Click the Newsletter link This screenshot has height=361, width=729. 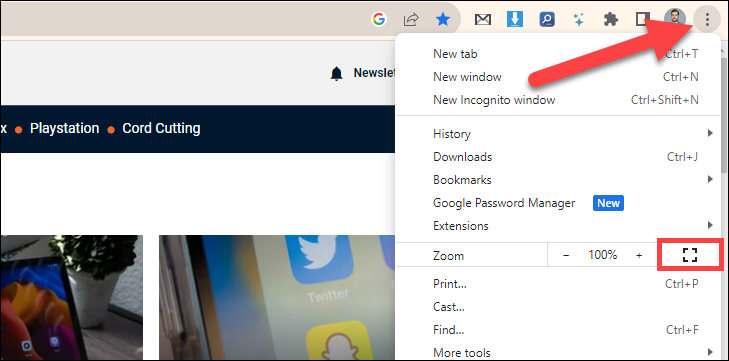coord(374,73)
